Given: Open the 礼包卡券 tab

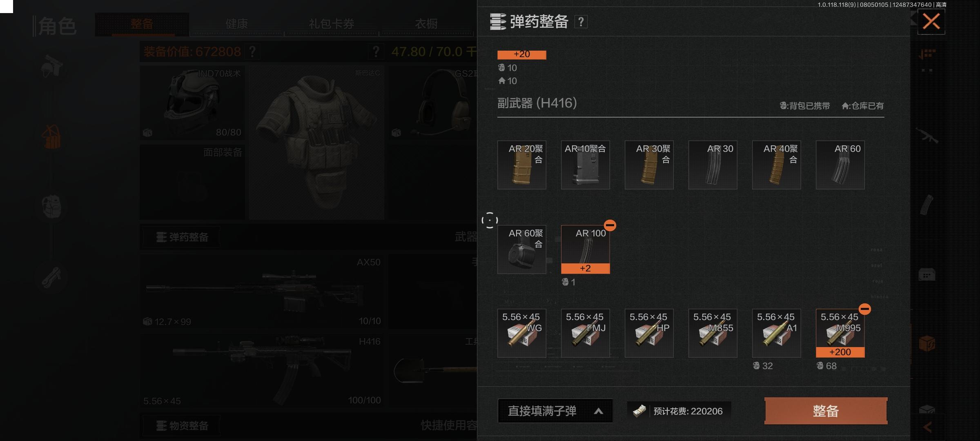Looking at the screenshot, I should point(331,24).
